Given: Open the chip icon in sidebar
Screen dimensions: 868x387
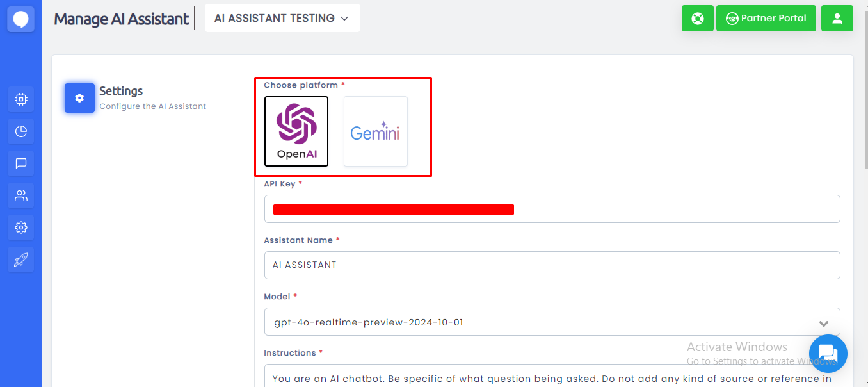Looking at the screenshot, I should pos(21,99).
